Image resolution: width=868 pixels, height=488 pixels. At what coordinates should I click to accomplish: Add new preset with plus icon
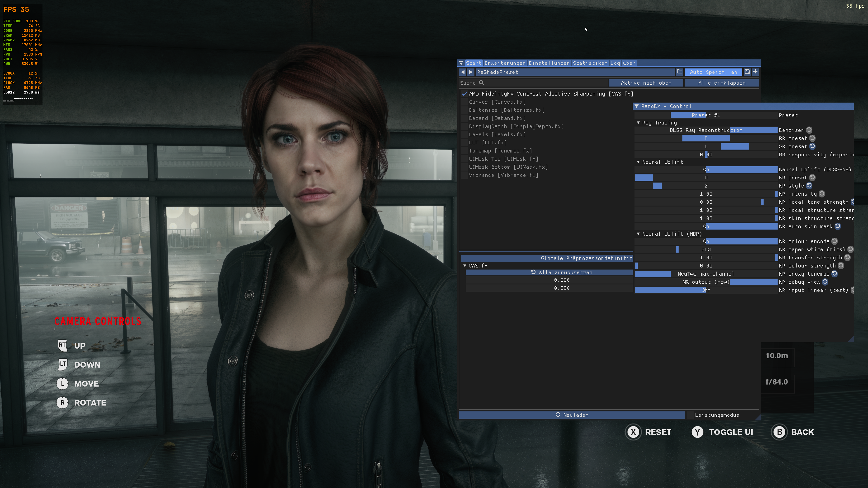755,72
